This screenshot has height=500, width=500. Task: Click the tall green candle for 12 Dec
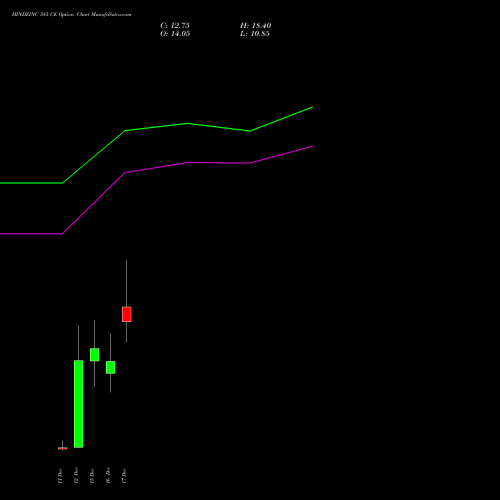(x=79, y=404)
